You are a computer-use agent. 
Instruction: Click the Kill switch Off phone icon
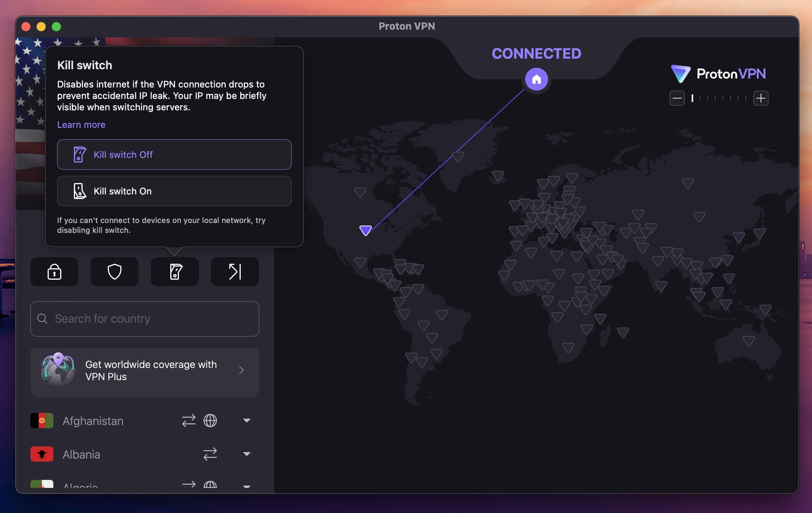click(x=80, y=155)
